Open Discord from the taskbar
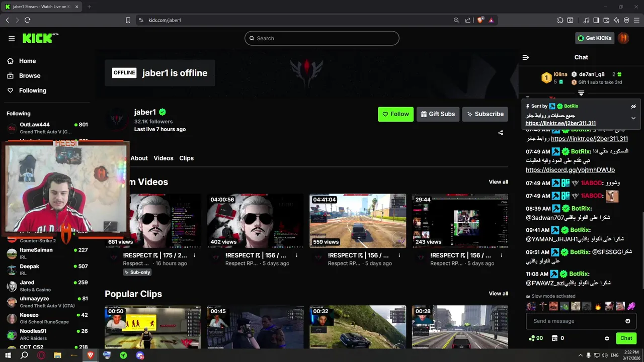Viewport: 644px width, 362px height. 140,355
